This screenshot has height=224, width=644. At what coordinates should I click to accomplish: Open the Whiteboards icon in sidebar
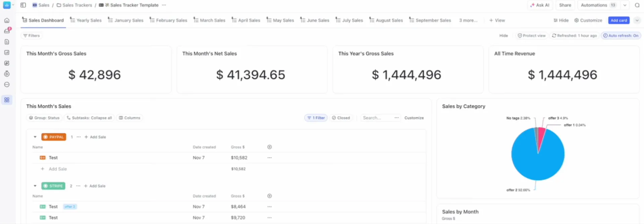[x=7, y=63]
